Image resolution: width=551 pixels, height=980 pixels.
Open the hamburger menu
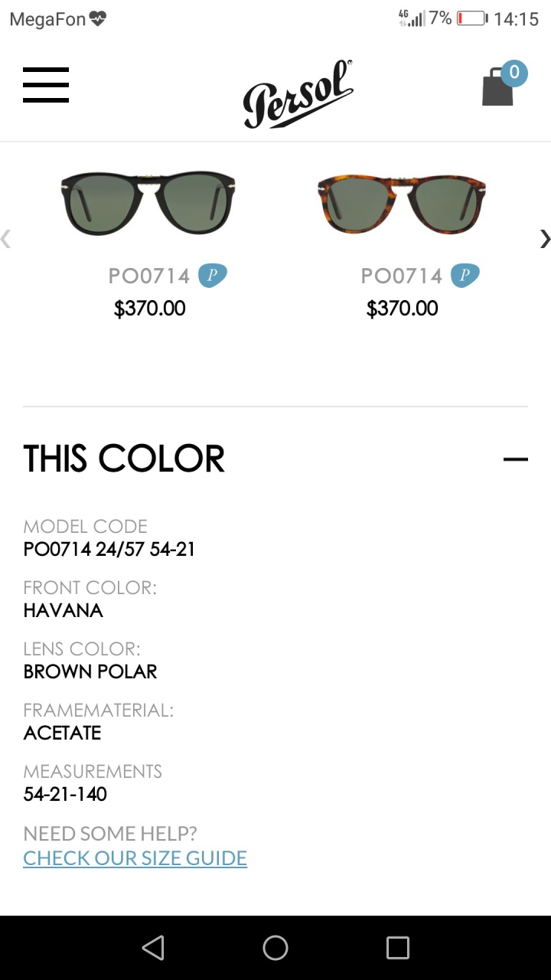(x=46, y=84)
